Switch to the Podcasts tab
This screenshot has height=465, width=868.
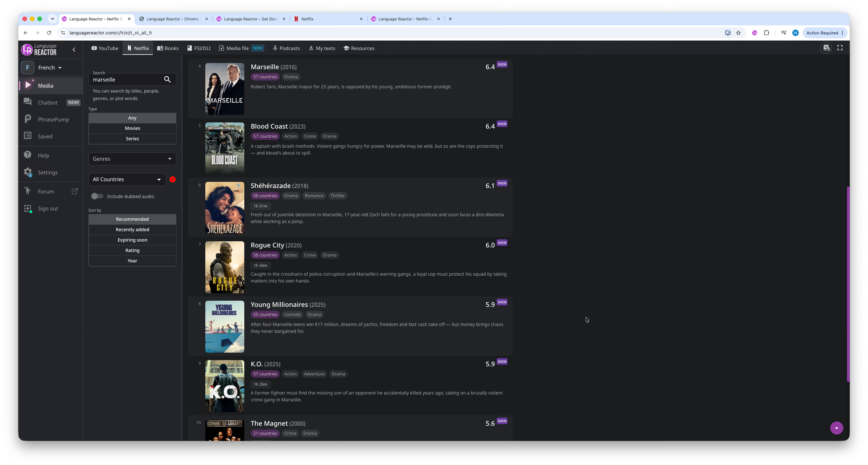tap(287, 48)
